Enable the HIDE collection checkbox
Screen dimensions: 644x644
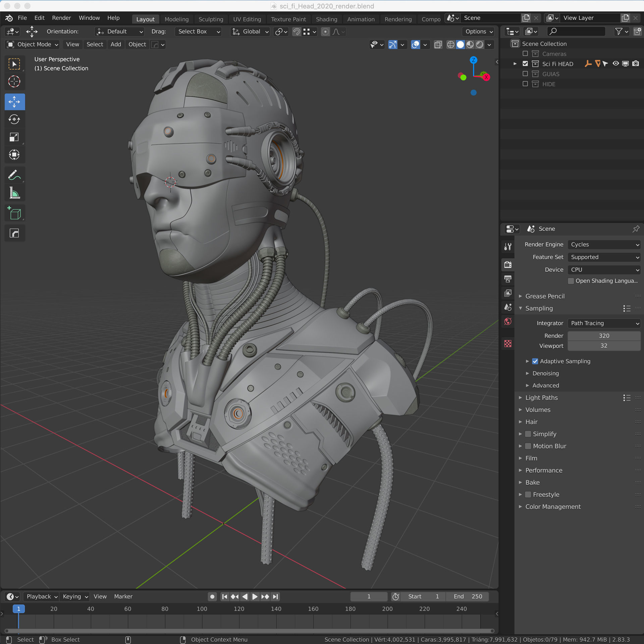(525, 84)
